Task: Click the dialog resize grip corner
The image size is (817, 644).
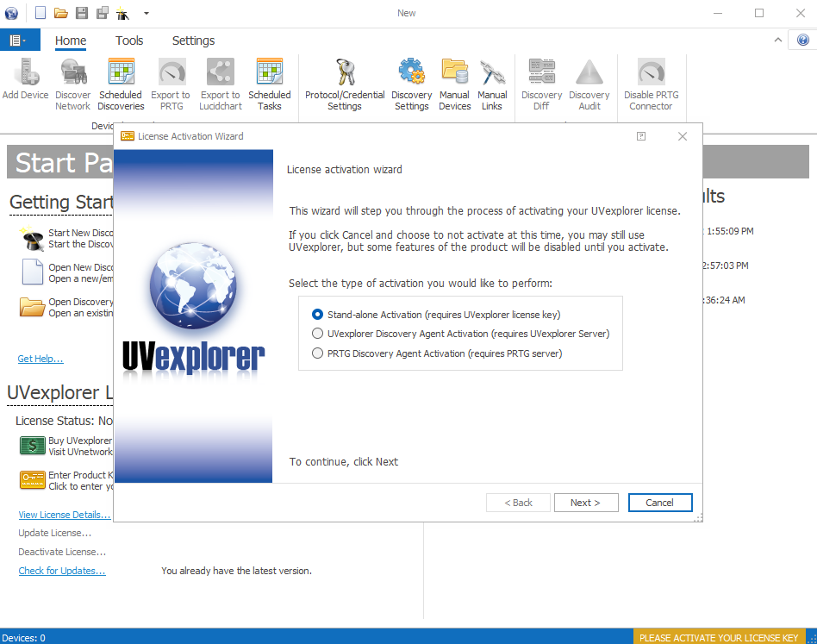Action: click(698, 517)
